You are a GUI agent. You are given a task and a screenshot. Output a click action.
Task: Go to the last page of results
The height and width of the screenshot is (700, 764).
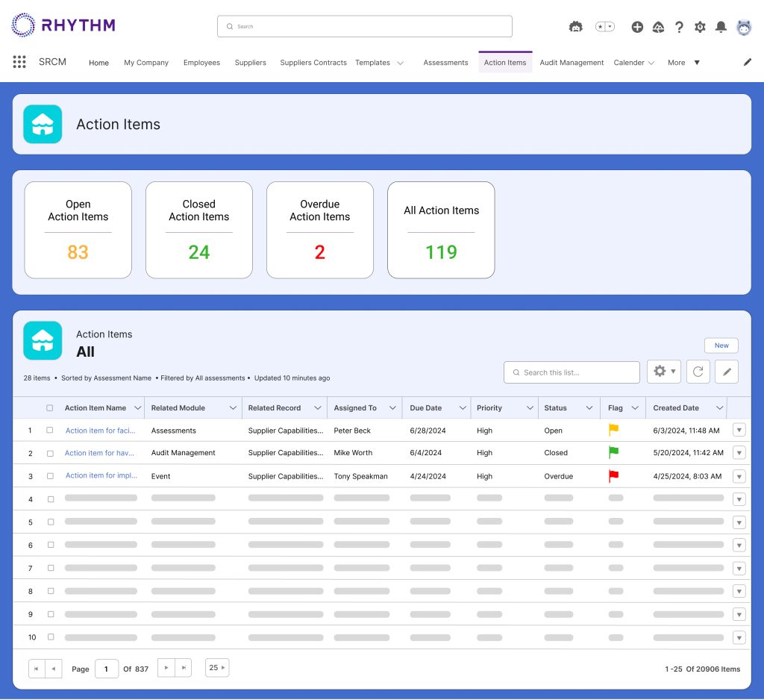point(184,668)
